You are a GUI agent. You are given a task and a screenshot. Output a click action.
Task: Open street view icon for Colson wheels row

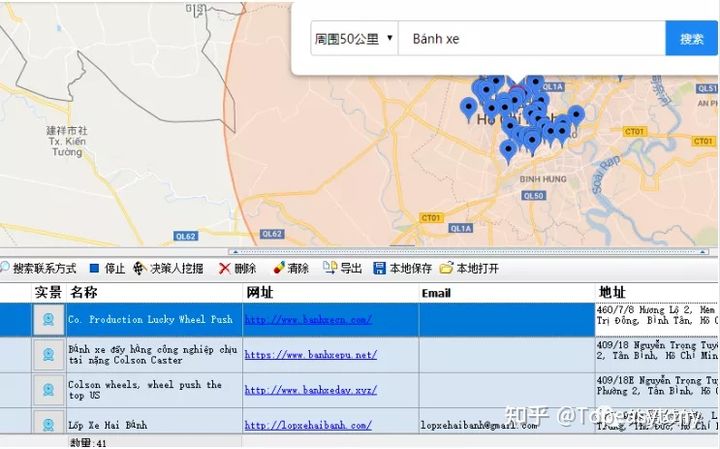[x=49, y=390]
